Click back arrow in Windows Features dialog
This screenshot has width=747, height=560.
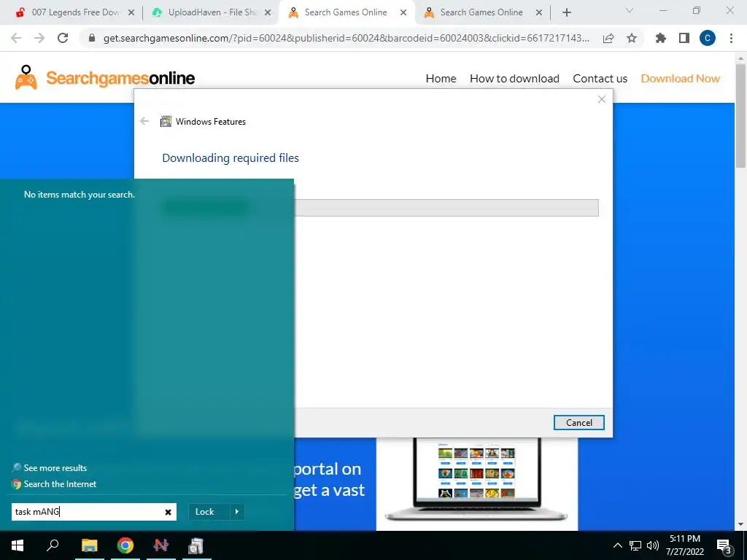144,121
